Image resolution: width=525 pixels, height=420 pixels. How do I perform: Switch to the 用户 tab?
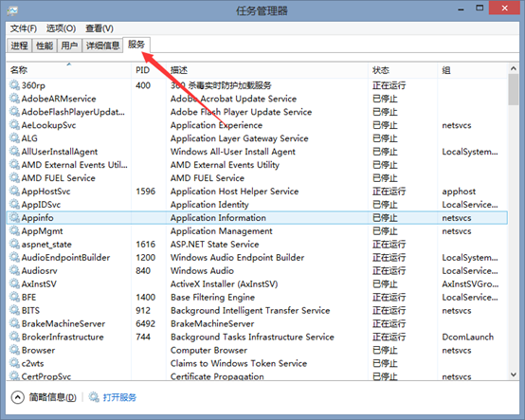coord(69,46)
